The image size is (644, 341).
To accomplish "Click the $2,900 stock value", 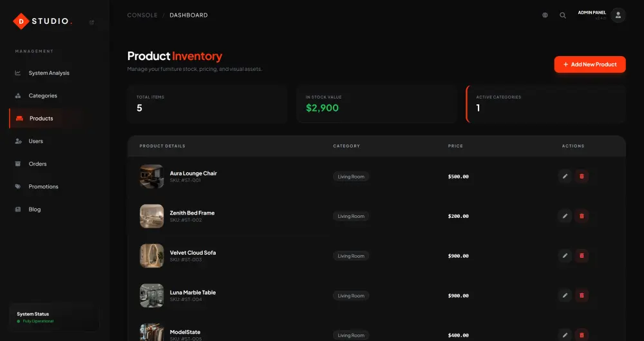I will (323, 108).
